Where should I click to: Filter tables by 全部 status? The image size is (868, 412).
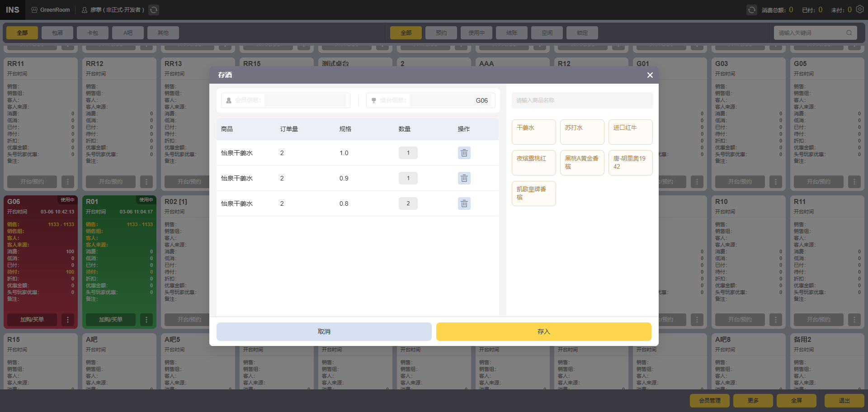coord(406,33)
